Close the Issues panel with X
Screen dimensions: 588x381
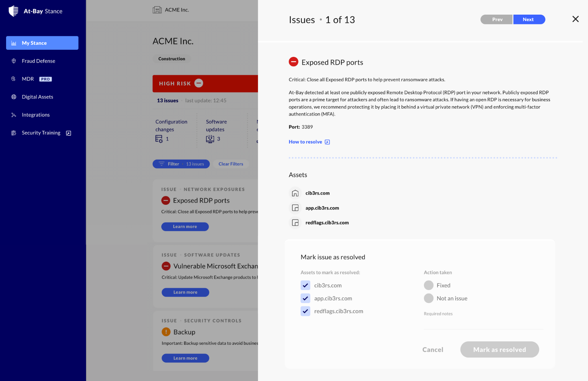[x=575, y=19]
